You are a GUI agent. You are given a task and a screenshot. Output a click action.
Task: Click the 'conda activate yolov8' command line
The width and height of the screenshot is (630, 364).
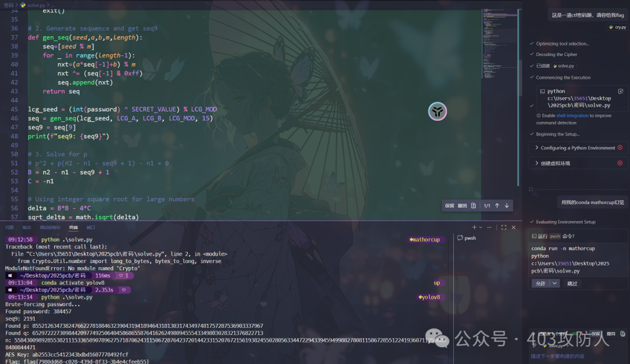click(73, 283)
